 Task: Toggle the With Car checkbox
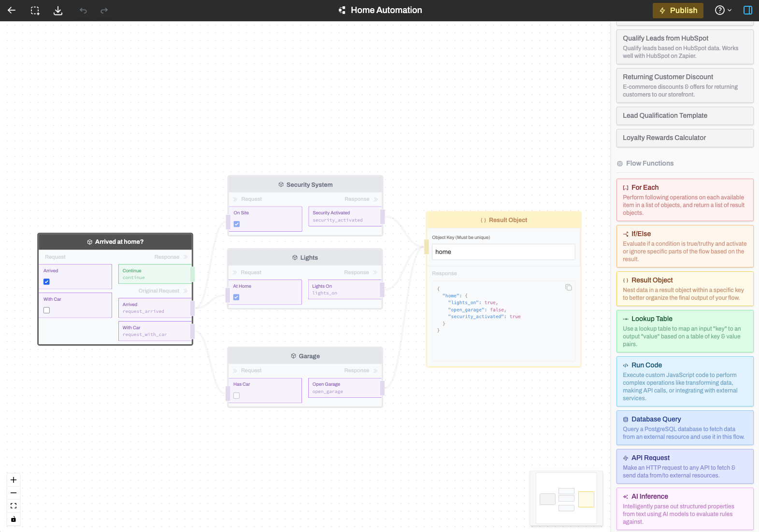coord(46,310)
